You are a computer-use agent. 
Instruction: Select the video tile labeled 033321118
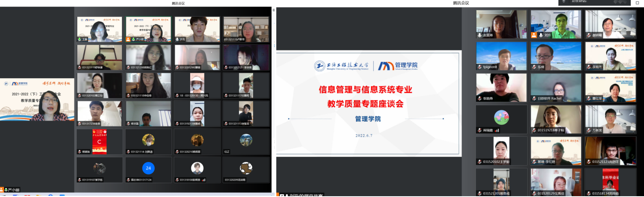[148, 86]
